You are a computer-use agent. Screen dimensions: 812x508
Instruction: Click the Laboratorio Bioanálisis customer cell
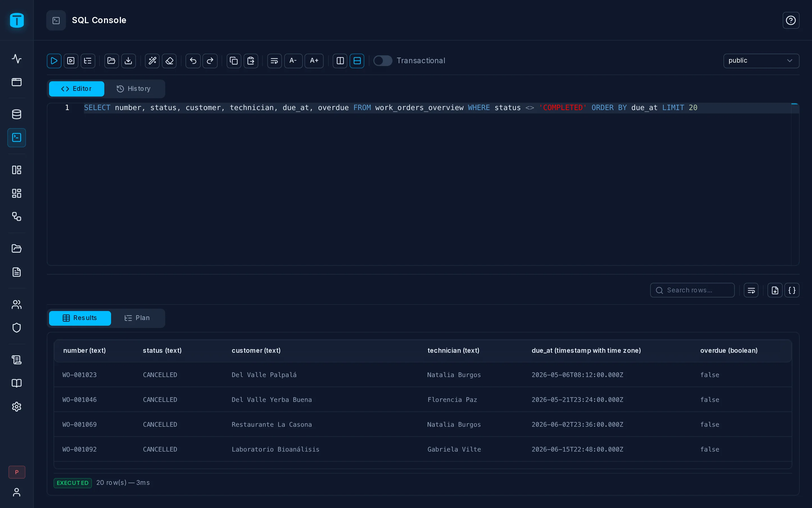[275, 449]
